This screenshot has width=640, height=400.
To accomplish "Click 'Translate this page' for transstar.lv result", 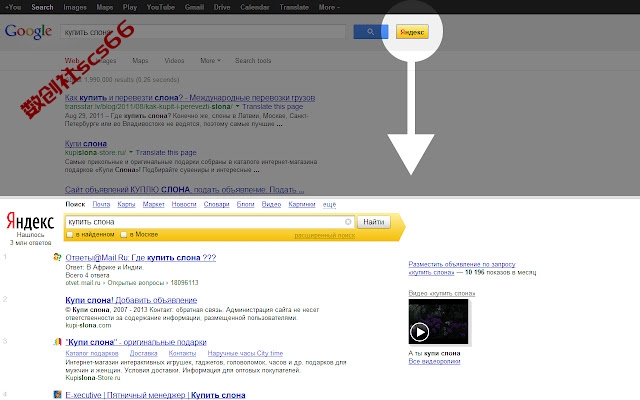I will tap(273, 107).
